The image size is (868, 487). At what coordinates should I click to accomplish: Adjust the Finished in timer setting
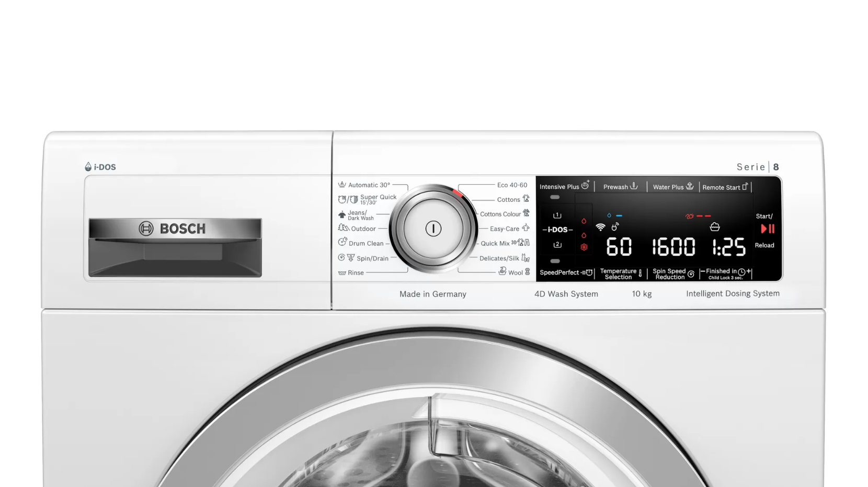coord(726,273)
